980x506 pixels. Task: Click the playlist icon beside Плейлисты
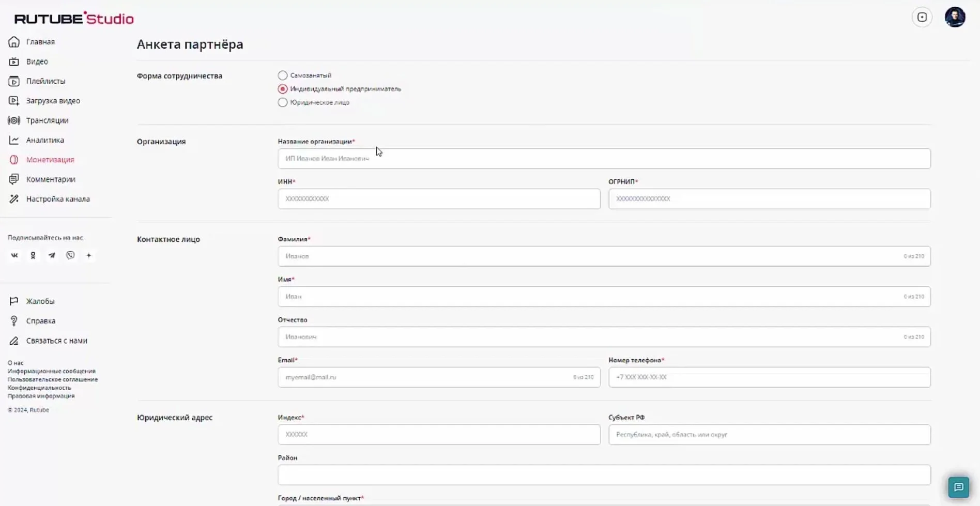click(x=14, y=81)
